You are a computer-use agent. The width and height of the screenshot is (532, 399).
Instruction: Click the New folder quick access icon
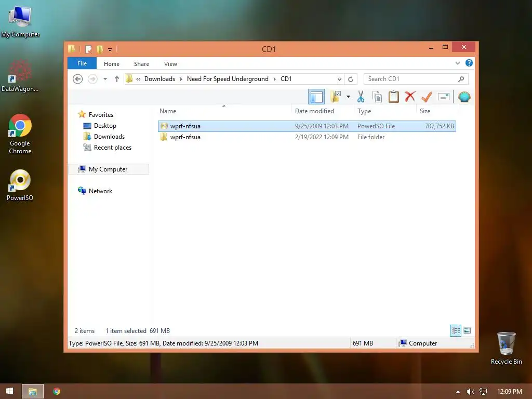[x=100, y=49]
